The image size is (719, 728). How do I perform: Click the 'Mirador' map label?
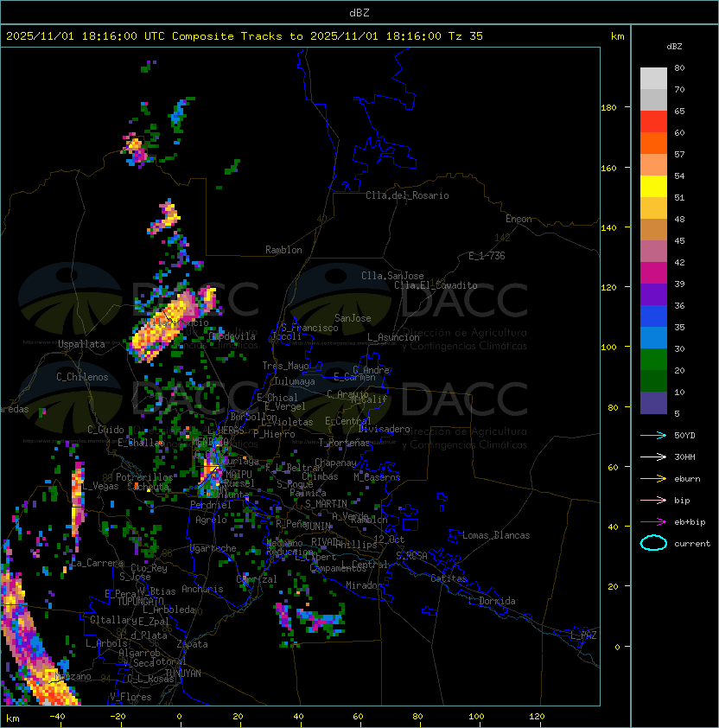coord(364,585)
